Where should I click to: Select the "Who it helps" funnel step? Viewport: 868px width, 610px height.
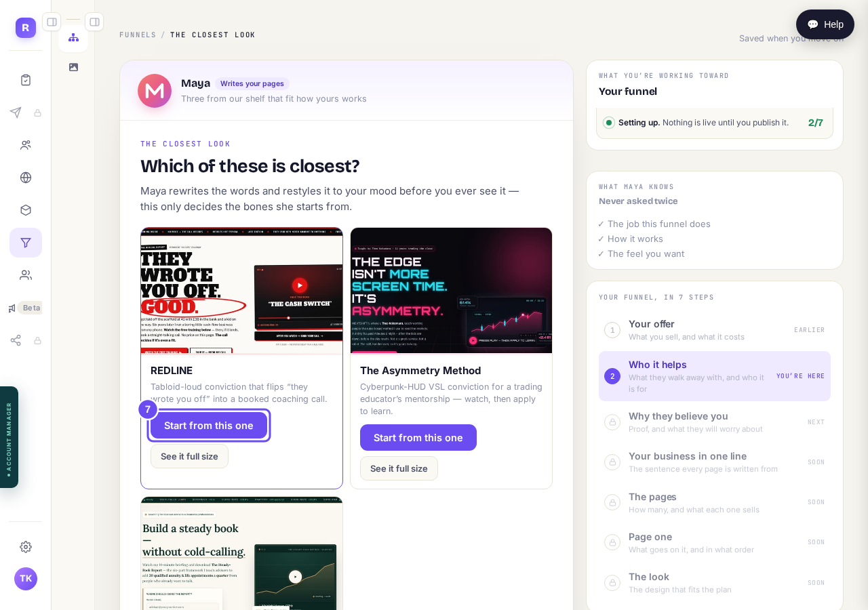click(715, 376)
